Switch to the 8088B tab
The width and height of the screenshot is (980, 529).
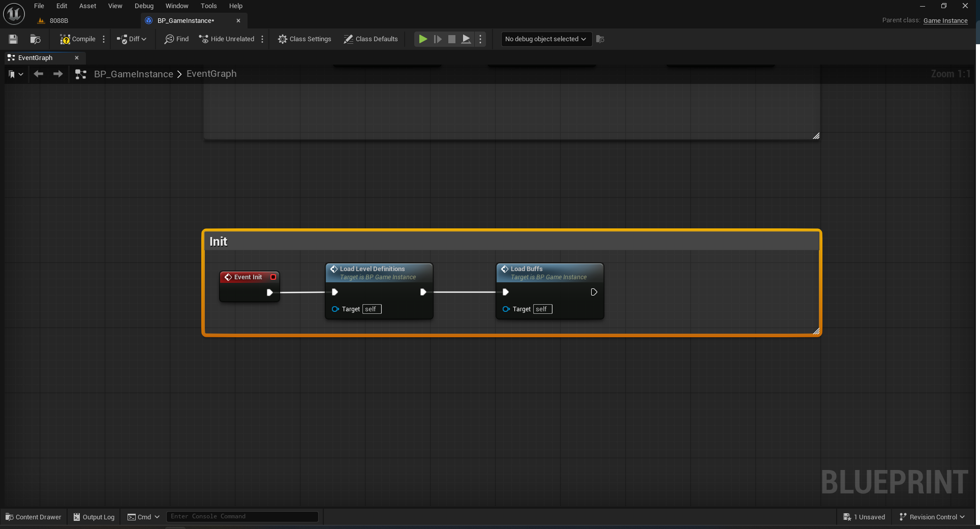pos(58,21)
